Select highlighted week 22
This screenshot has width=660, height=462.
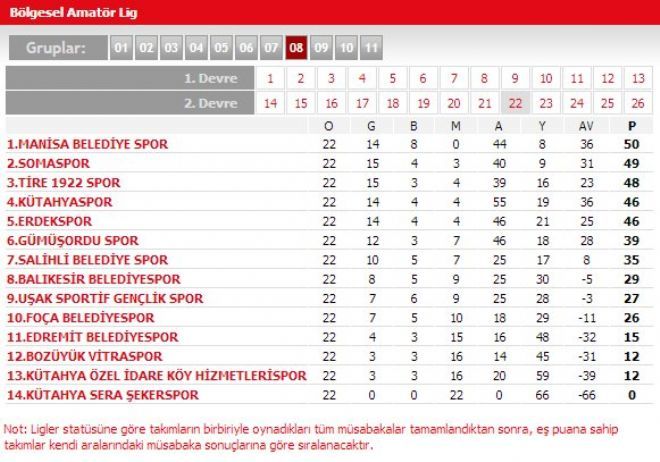click(516, 103)
